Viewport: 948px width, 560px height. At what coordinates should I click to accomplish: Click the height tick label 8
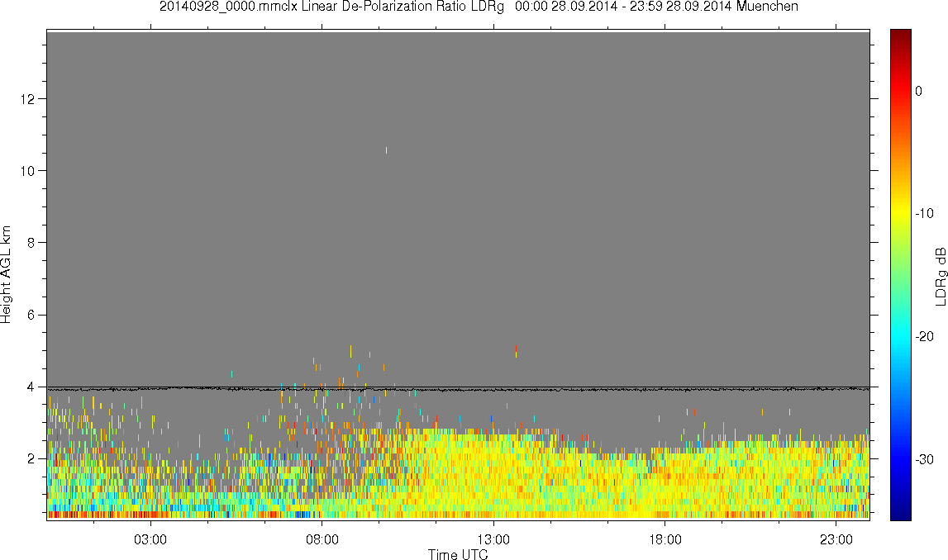[x=32, y=243]
